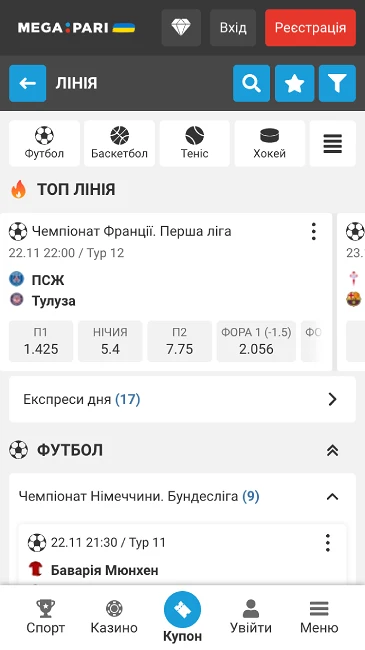Open Казино tab in bottom bar
The image size is (365, 650).
point(114,617)
